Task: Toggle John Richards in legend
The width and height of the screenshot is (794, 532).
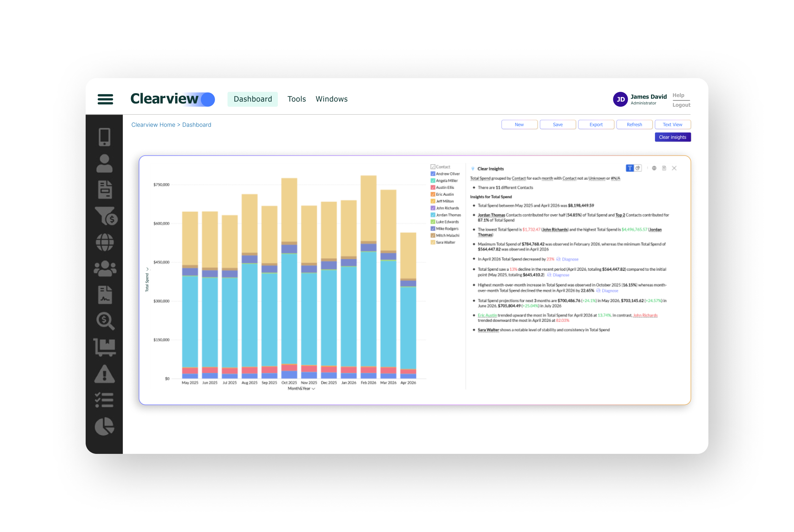Action: [x=432, y=208]
